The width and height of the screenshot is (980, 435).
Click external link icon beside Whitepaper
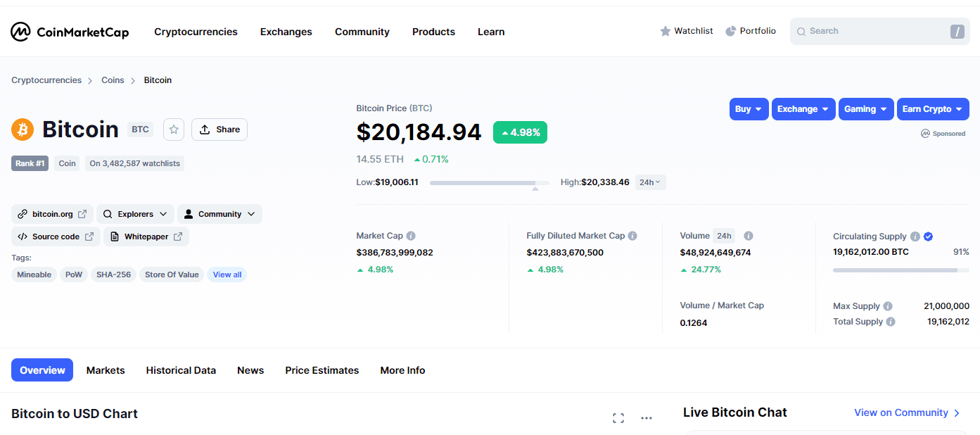coord(178,237)
